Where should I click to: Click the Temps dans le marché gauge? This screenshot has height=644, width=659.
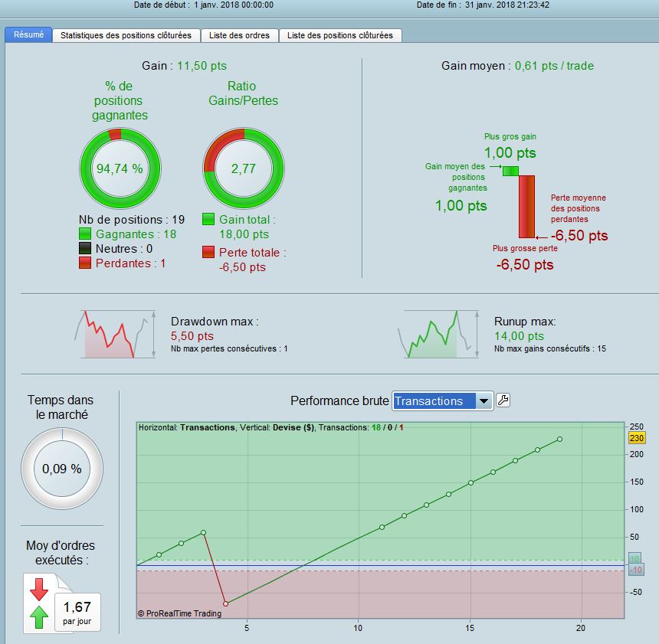[62, 469]
